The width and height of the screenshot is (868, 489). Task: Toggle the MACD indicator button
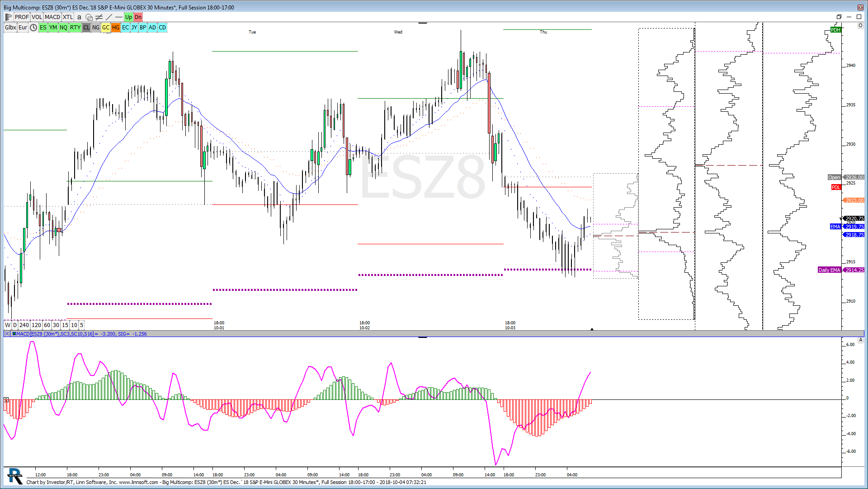click(x=52, y=17)
